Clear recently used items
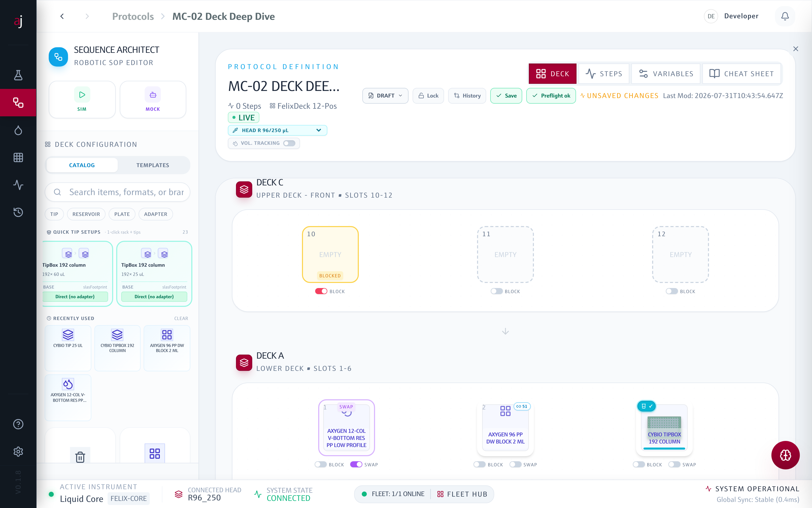The image size is (812, 508). pos(181,318)
